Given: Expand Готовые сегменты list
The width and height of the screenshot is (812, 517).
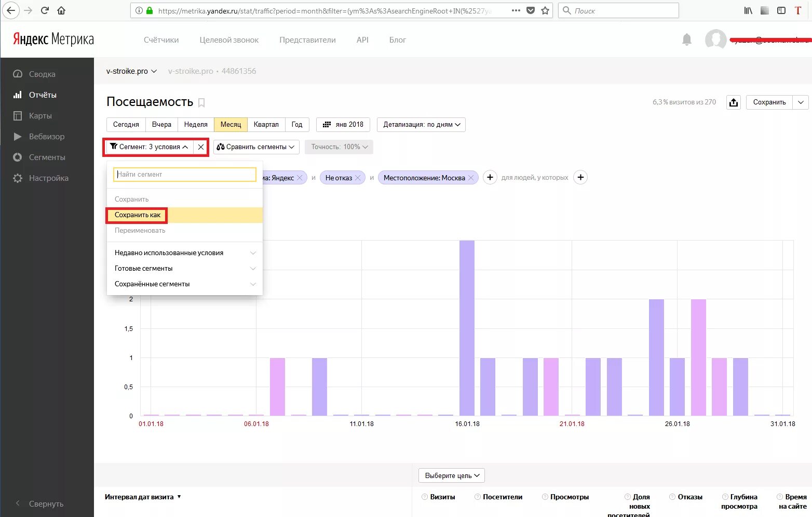Looking at the screenshot, I should pos(184,269).
